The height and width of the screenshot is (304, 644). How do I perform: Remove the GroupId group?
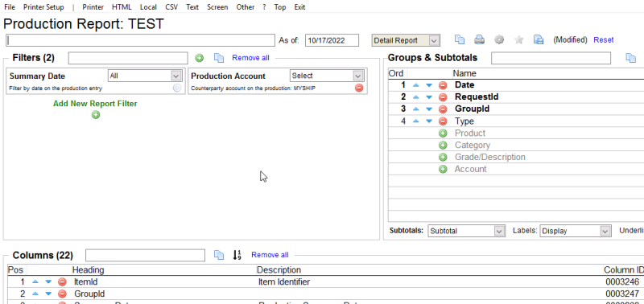pos(443,109)
